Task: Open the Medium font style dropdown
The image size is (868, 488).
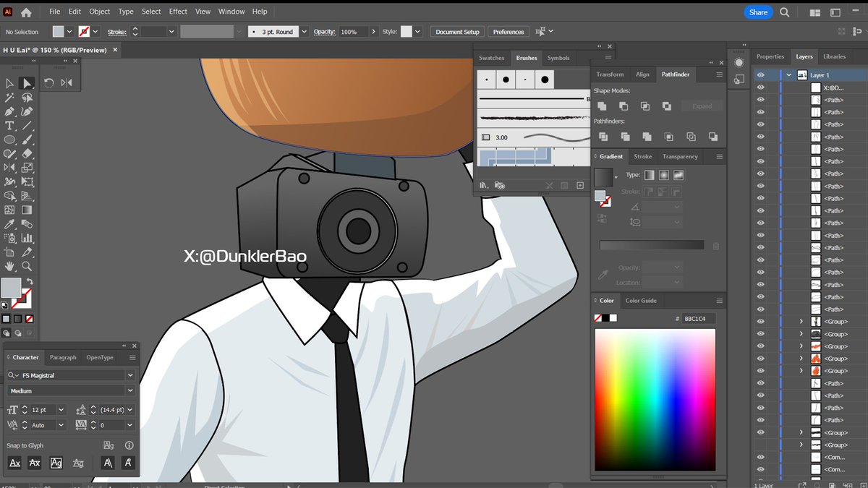Action: tap(130, 391)
